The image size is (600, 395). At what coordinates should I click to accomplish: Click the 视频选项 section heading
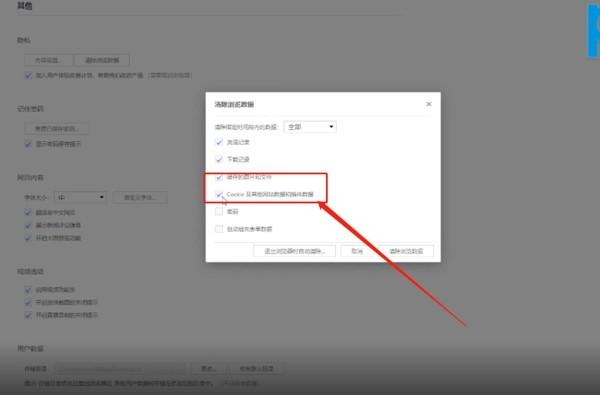point(30,271)
